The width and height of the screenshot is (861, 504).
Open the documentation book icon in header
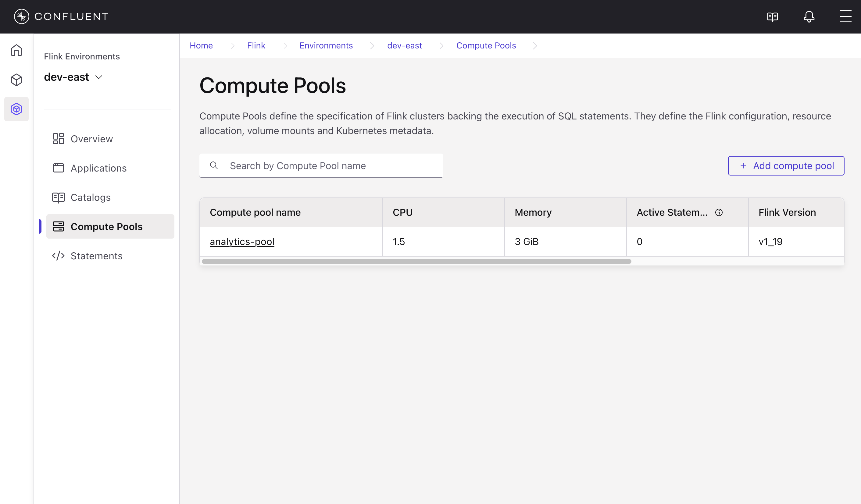(772, 16)
